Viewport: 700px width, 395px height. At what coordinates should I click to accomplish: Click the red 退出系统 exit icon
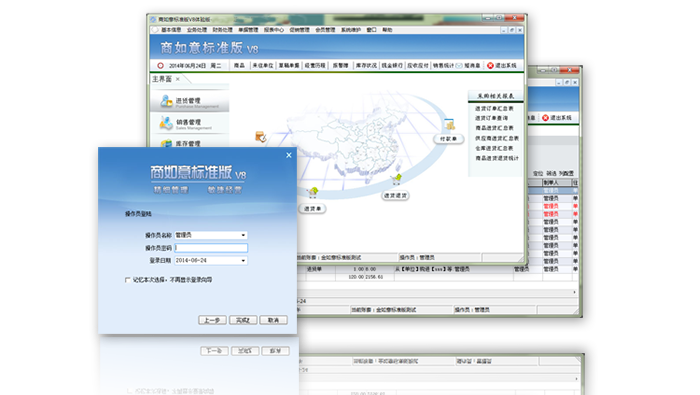pos(490,66)
